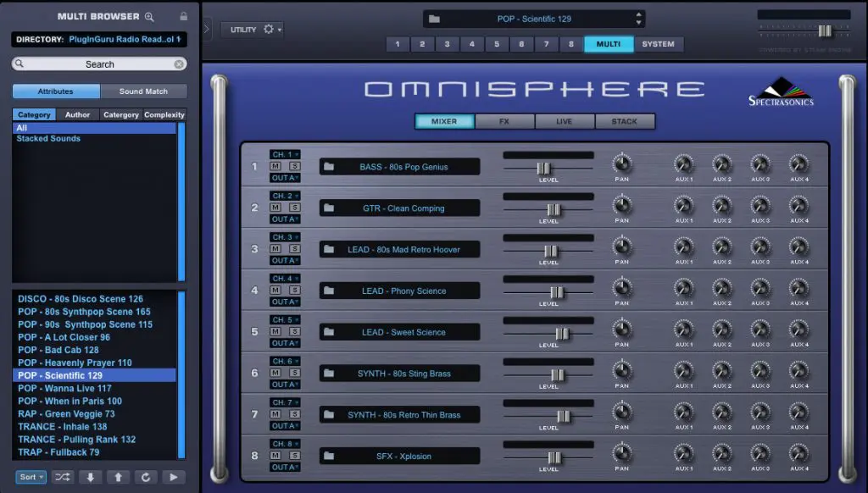Select part 4 button in top bar
Viewport: 868px width, 493px height.
(x=472, y=44)
